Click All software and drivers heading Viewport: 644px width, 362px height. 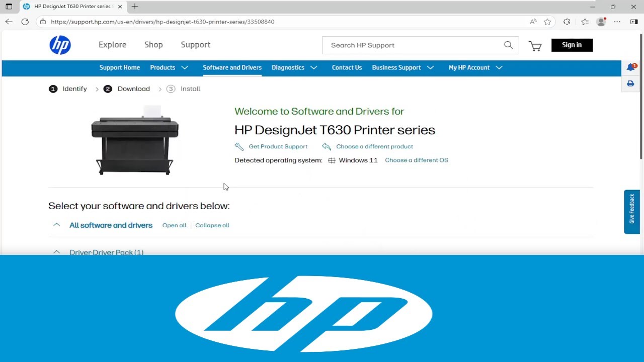click(111, 225)
